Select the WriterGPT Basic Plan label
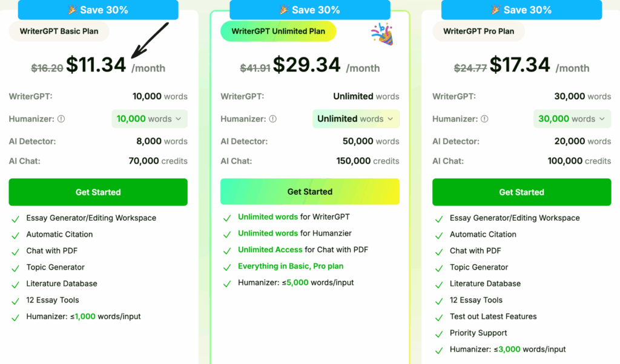Viewport: 620px width, 364px height. tap(58, 31)
